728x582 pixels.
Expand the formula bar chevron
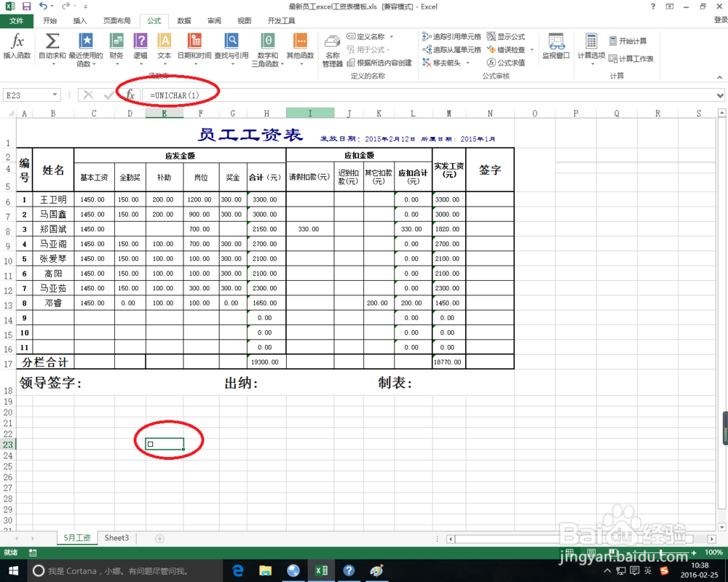pyautogui.click(x=720, y=95)
